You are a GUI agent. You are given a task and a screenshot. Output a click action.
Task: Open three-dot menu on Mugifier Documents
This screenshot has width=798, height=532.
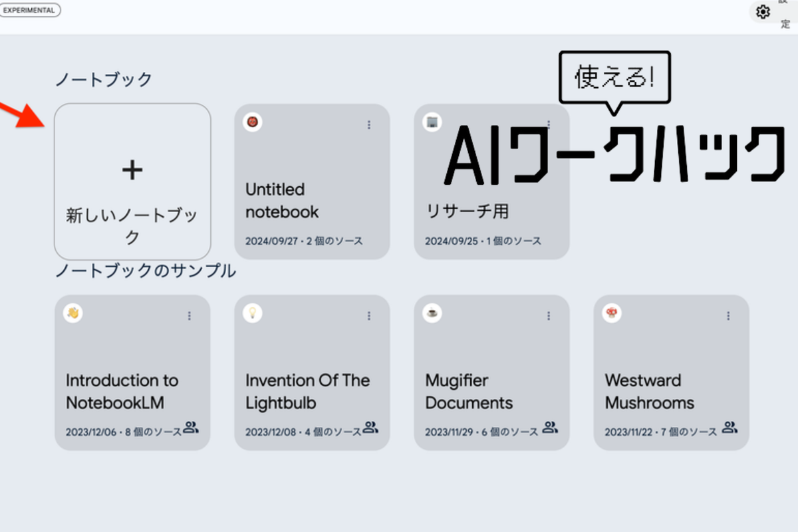pyautogui.click(x=549, y=316)
